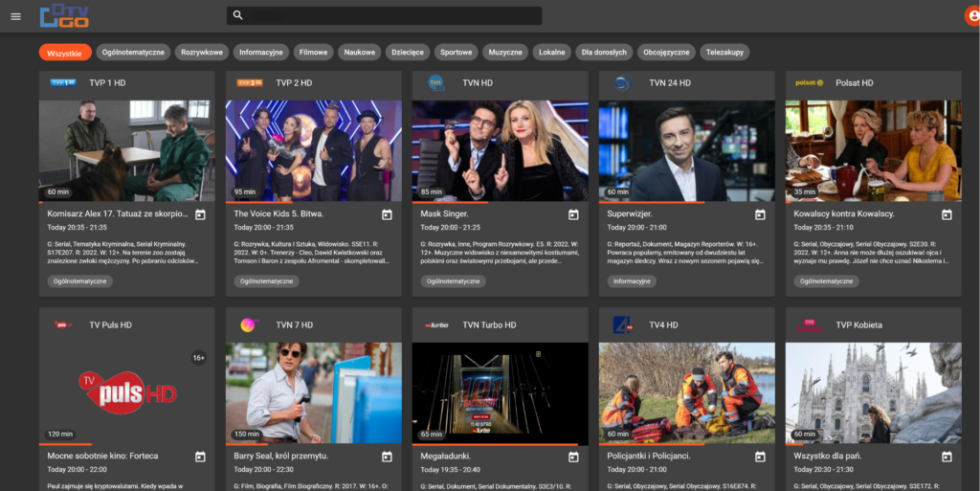This screenshot has height=491, width=980.
Task: Click the TVN 24 HD channel logo
Action: pos(622,82)
